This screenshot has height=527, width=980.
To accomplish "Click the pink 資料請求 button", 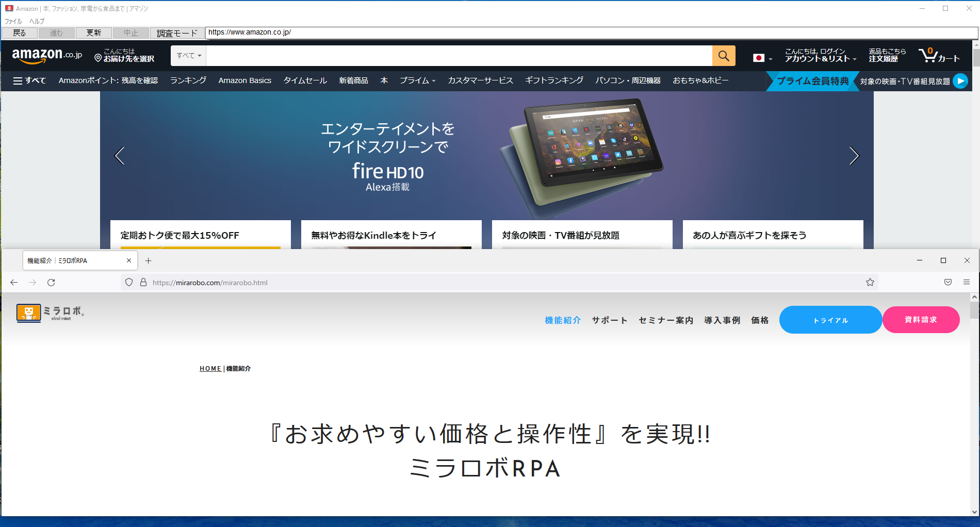I will 921,320.
